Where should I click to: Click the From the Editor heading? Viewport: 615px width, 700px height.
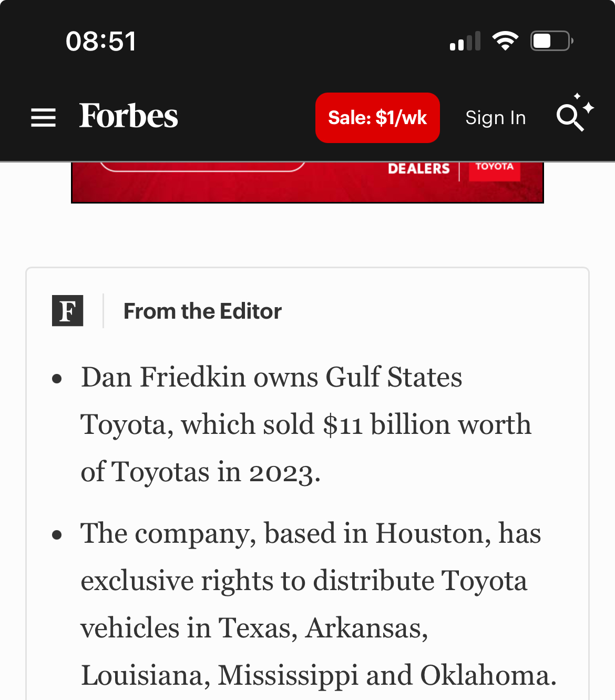202,311
